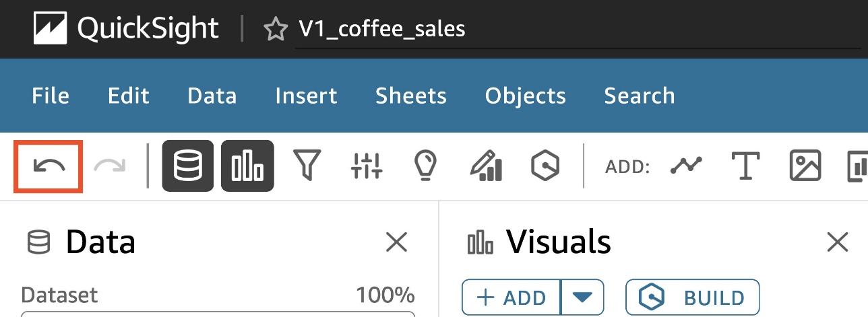Viewport: 868px width, 317px height.
Task: Click the Undo arrow icon
Action: tap(49, 166)
